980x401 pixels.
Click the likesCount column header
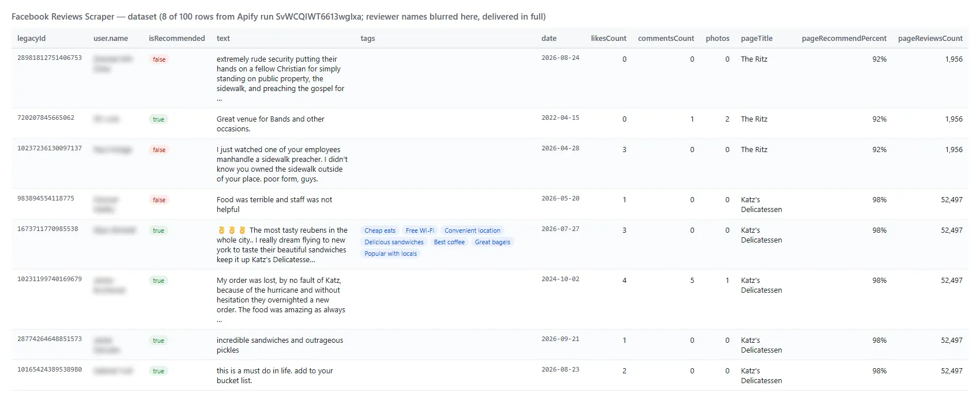click(x=608, y=39)
